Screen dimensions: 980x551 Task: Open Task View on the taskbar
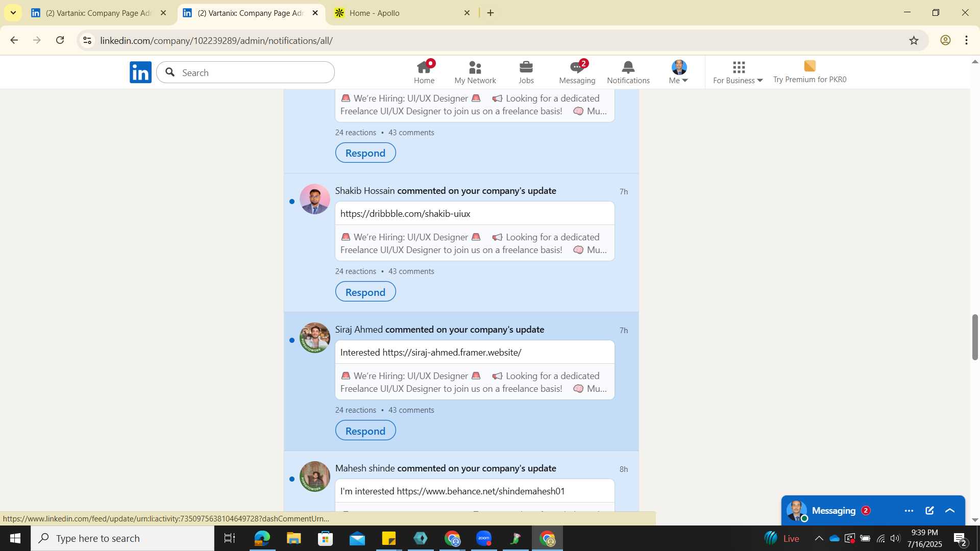click(x=230, y=538)
